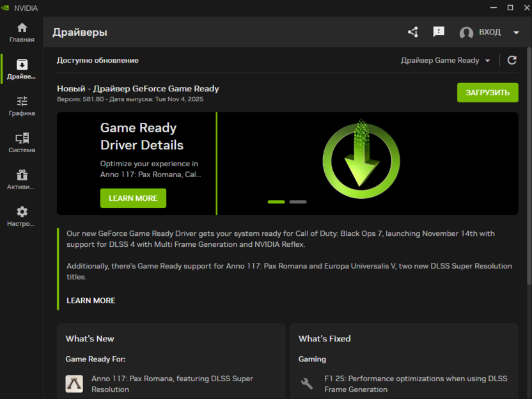The width and height of the screenshot is (532, 399).
Task: Click the share icon in header
Action: (x=413, y=32)
